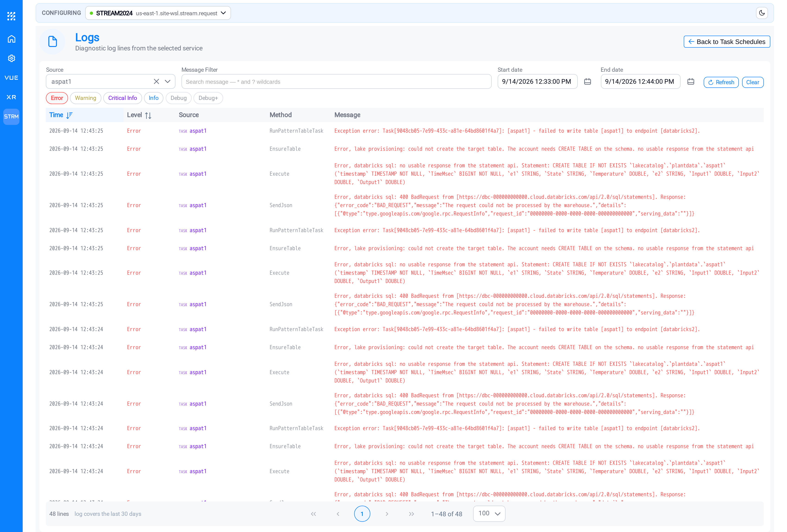Expand the STREAM2024 environment dropdown
The width and height of the screenshot is (787, 532).
(x=158, y=13)
